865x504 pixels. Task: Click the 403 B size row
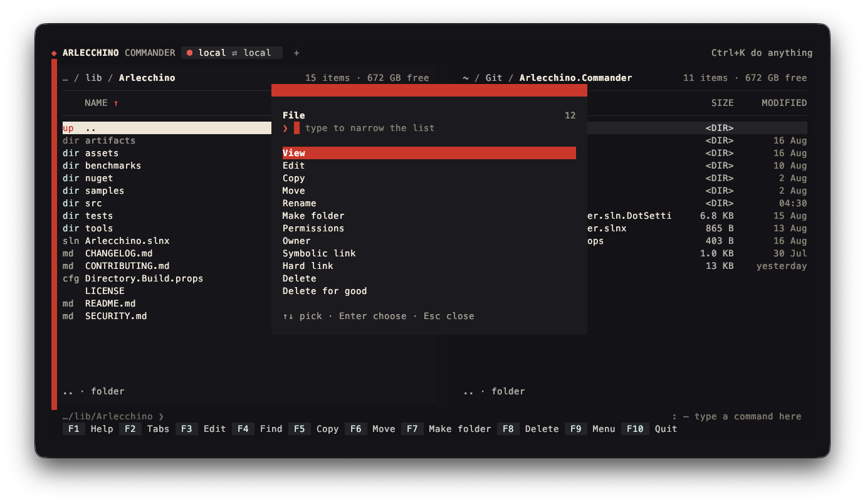click(697, 241)
